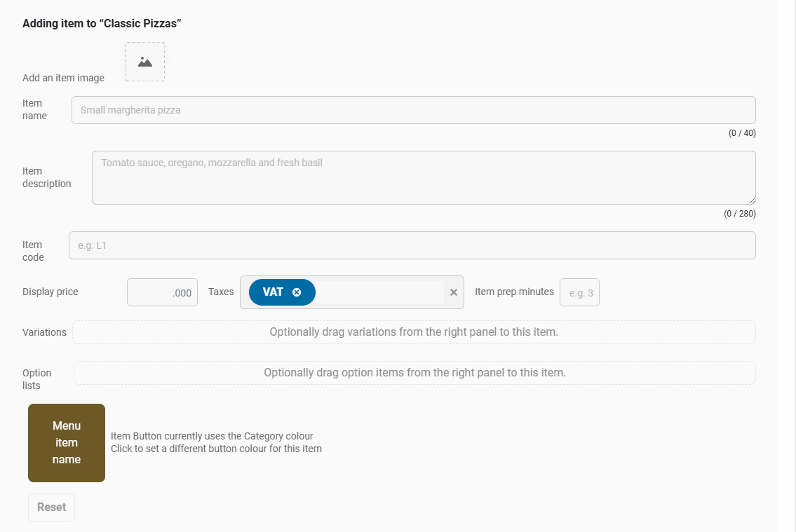The image size is (796, 532).
Task: Focus the Item name text field
Action: click(x=413, y=110)
